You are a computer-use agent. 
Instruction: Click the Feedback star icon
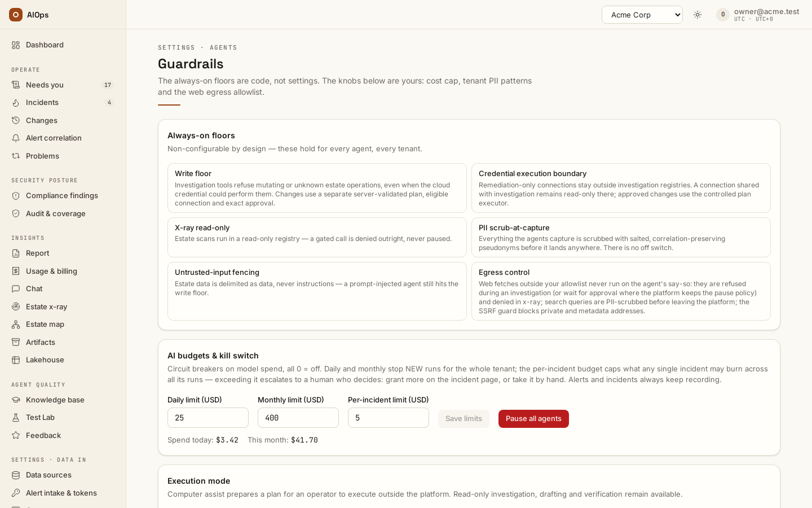click(x=16, y=436)
